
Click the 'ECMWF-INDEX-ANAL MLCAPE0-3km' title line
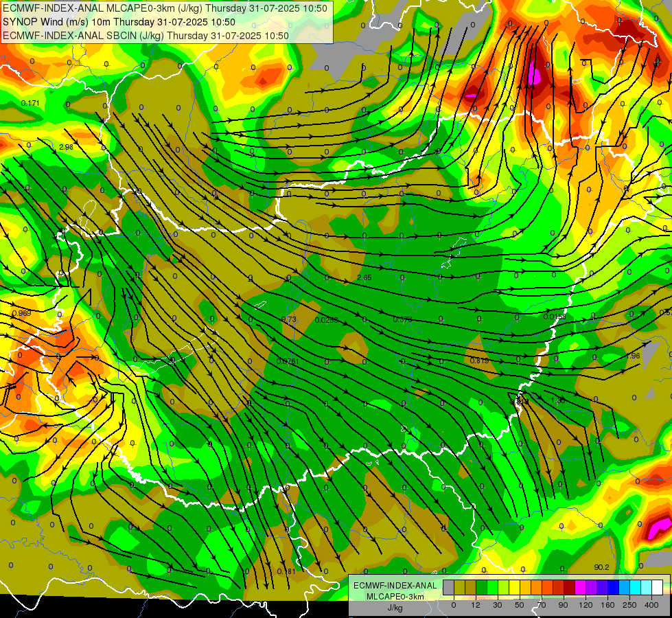tap(165, 8)
